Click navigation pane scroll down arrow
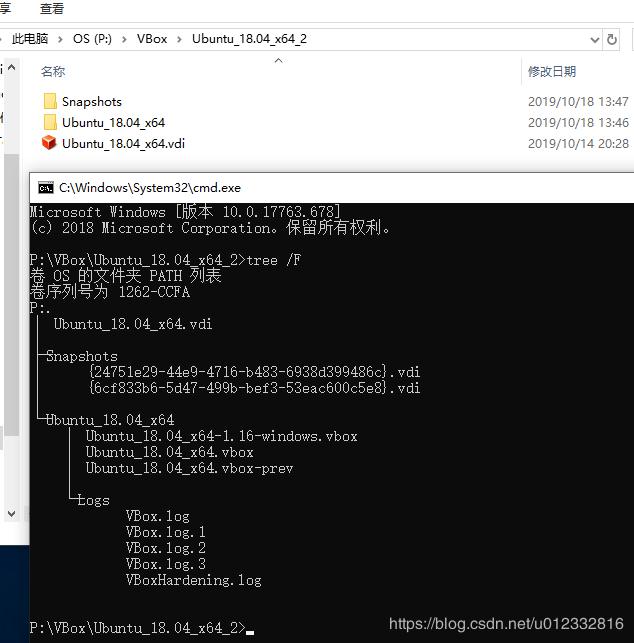The width and height of the screenshot is (634, 643). [x=12, y=513]
